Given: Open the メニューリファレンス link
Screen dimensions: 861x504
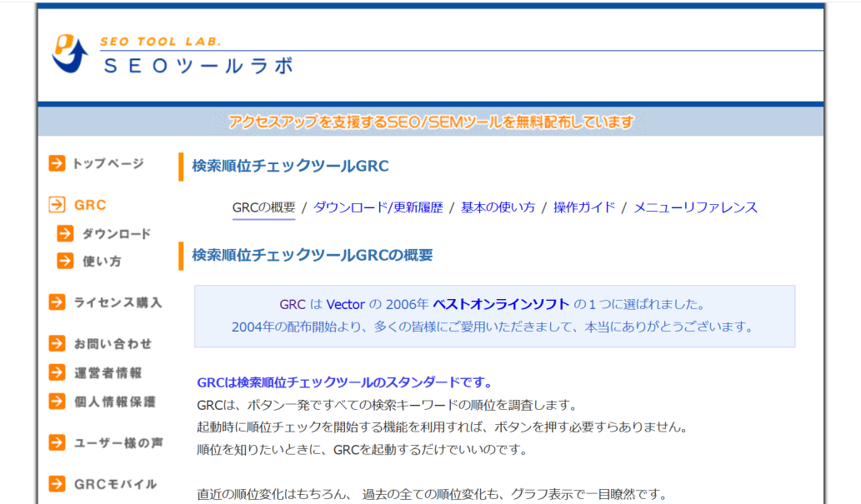Looking at the screenshot, I should [x=695, y=207].
